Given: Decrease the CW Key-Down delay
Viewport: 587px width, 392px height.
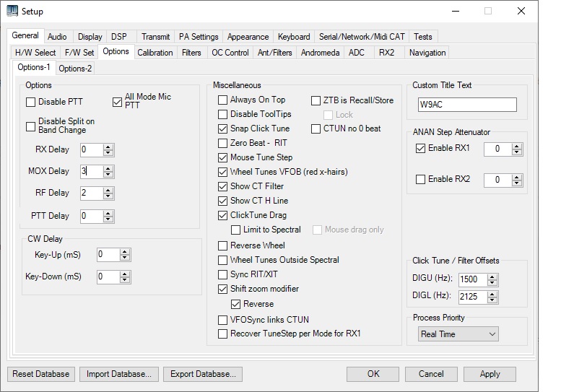Looking at the screenshot, I should [125, 280].
